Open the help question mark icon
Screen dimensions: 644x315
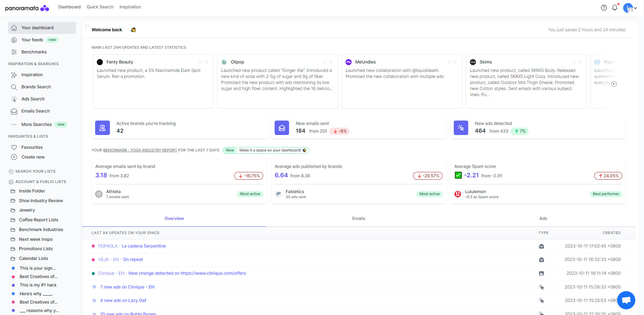click(x=604, y=8)
